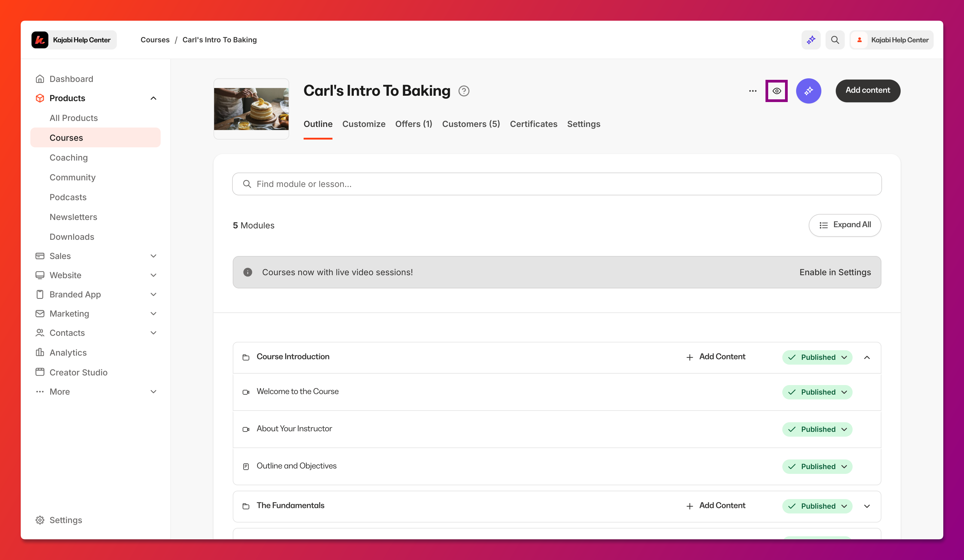This screenshot has height=560, width=964.
Task: Click Enable in Settings link
Action: coord(835,272)
